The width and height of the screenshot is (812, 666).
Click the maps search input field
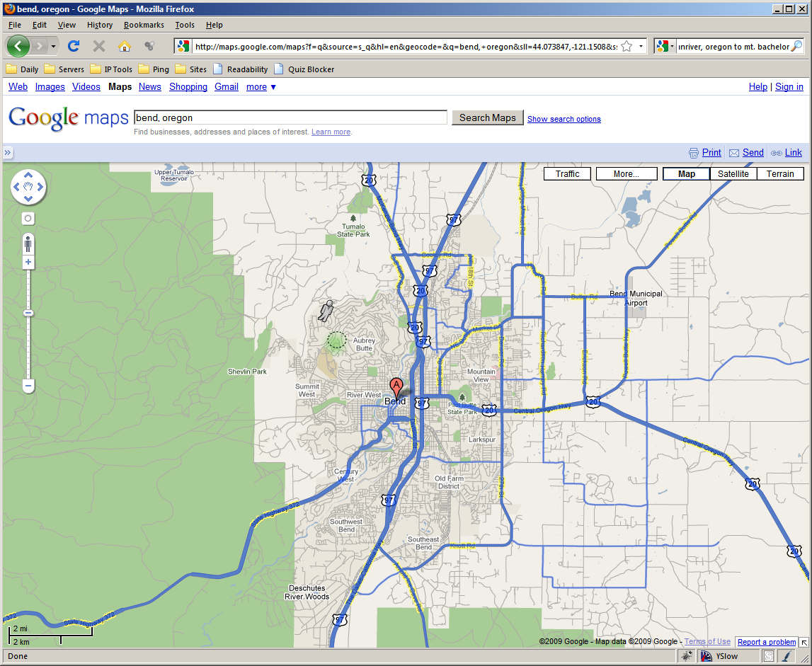pos(290,117)
